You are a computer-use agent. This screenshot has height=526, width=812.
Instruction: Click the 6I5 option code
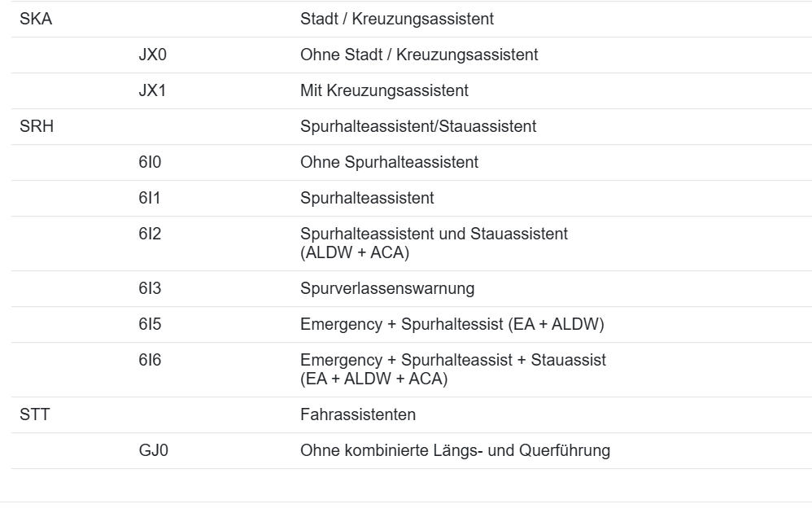click(150, 325)
